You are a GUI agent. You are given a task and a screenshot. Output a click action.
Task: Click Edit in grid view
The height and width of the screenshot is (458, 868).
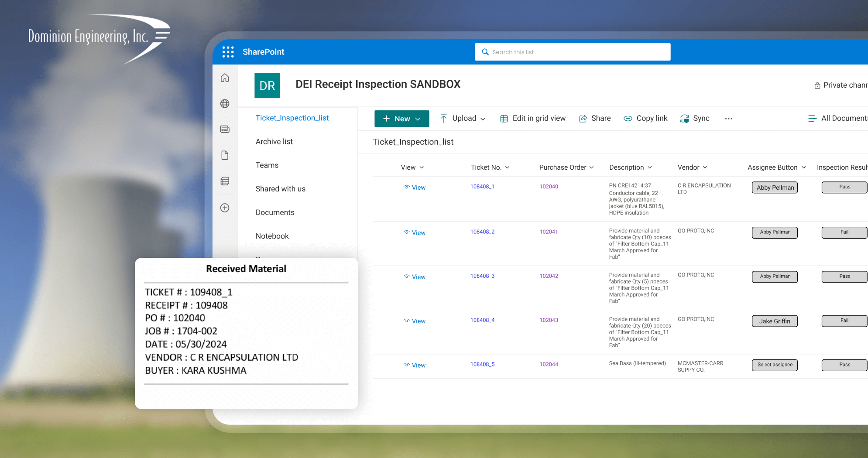coord(533,118)
